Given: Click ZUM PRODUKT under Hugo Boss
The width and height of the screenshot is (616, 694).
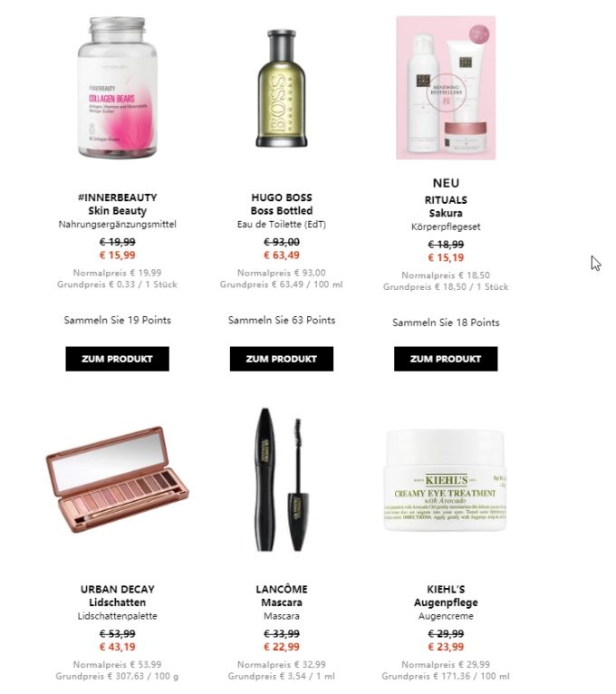Looking at the screenshot, I should (x=282, y=359).
